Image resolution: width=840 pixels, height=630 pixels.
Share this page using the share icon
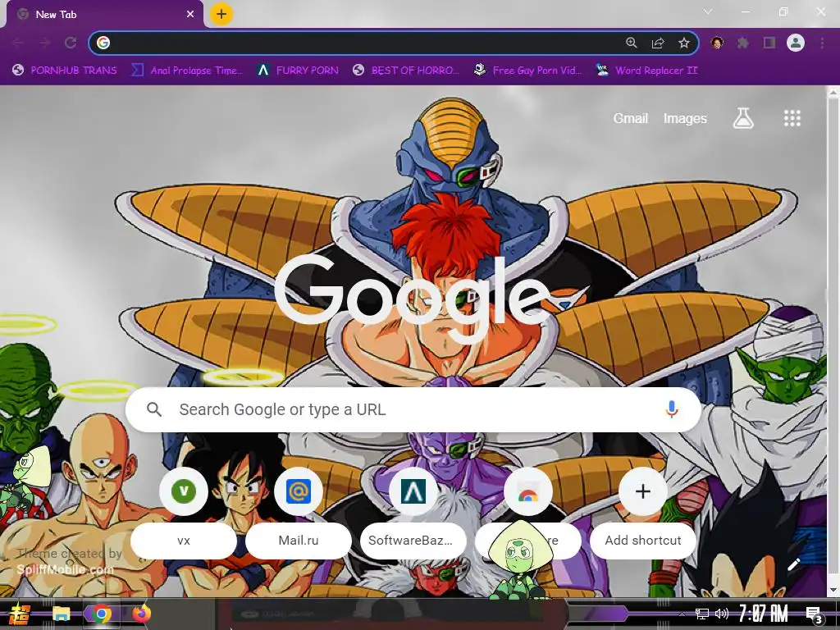(658, 43)
